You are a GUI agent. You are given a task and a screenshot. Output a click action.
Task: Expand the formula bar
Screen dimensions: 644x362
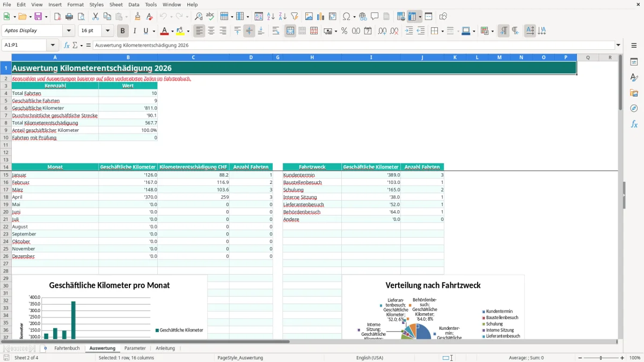(x=618, y=46)
